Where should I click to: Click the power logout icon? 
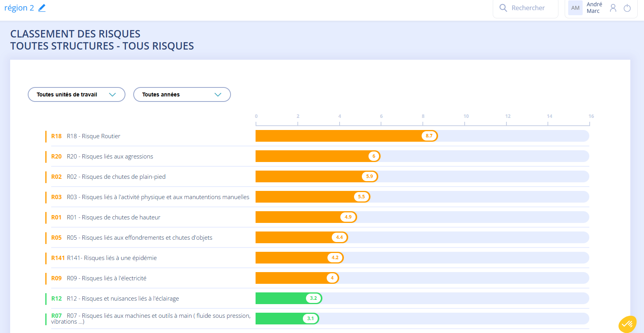coord(627,8)
